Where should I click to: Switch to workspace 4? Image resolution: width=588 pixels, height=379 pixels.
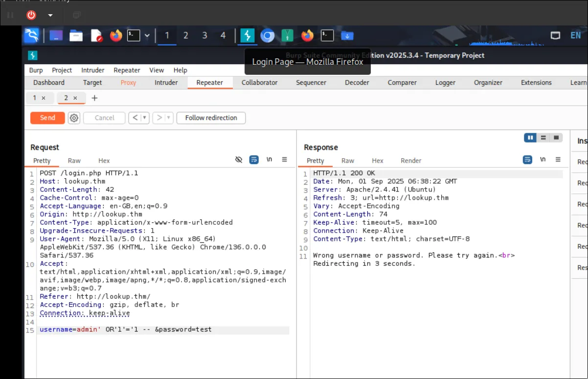coord(223,35)
